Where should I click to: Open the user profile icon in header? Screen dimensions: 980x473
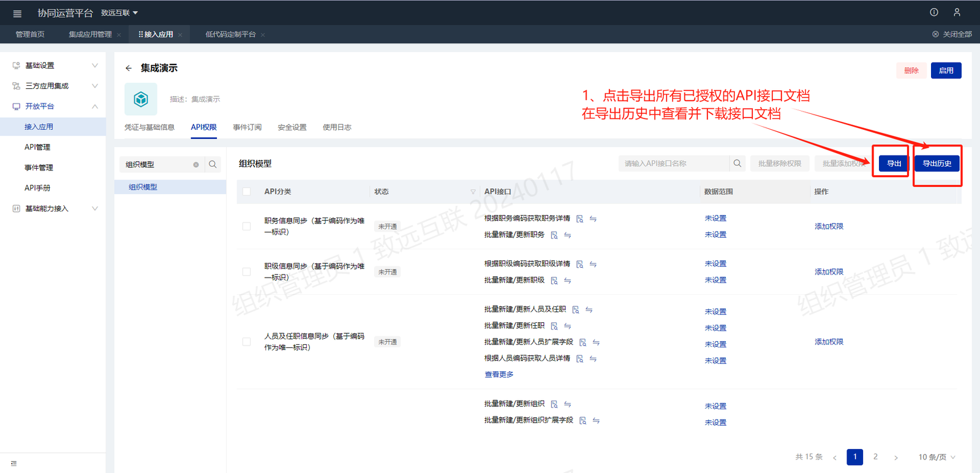957,12
